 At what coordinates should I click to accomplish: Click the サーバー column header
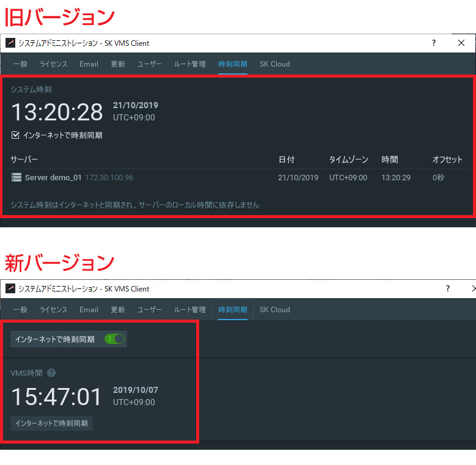pos(24,159)
